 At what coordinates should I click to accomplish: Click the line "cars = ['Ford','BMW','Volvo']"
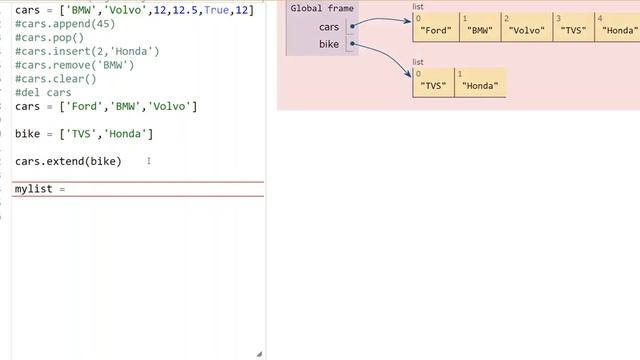tap(106, 107)
